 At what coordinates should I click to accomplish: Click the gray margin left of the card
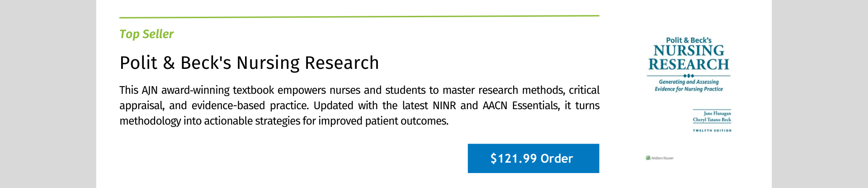point(48,94)
